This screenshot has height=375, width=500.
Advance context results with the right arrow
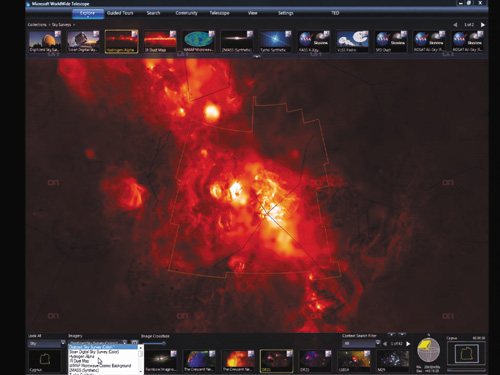[x=408, y=344]
